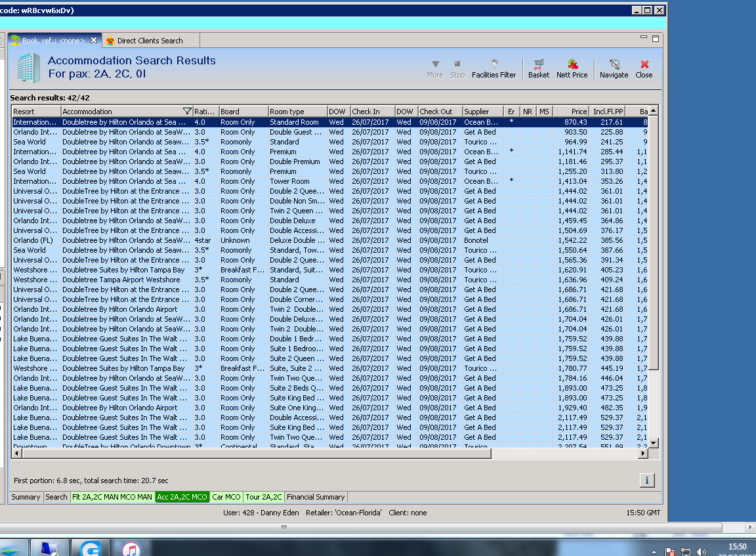Click the NR column header
756x556 pixels.
[528, 112]
